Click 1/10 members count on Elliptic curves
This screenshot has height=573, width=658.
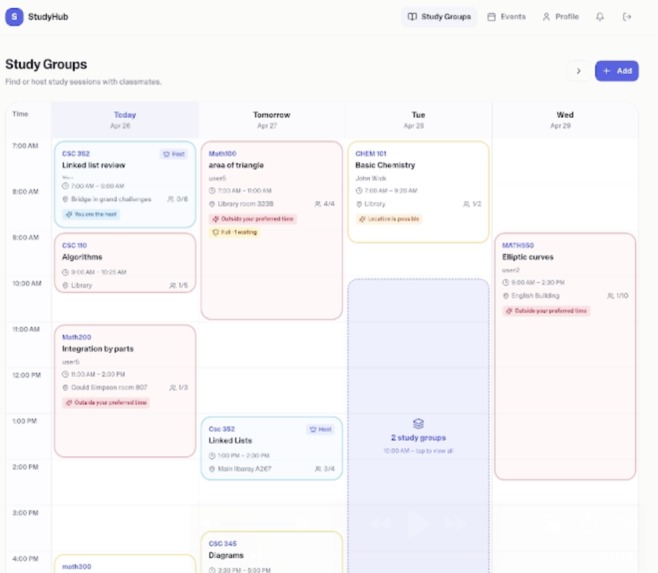[617, 296]
